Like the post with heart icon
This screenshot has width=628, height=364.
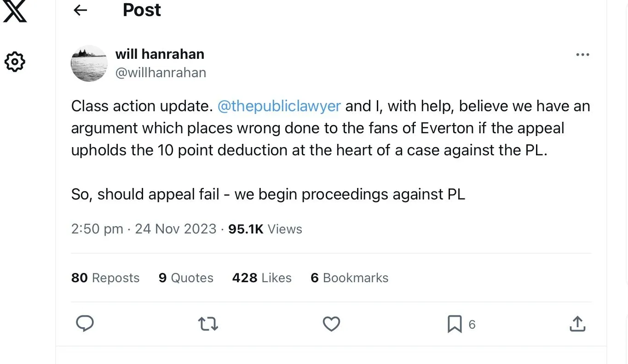click(x=331, y=324)
